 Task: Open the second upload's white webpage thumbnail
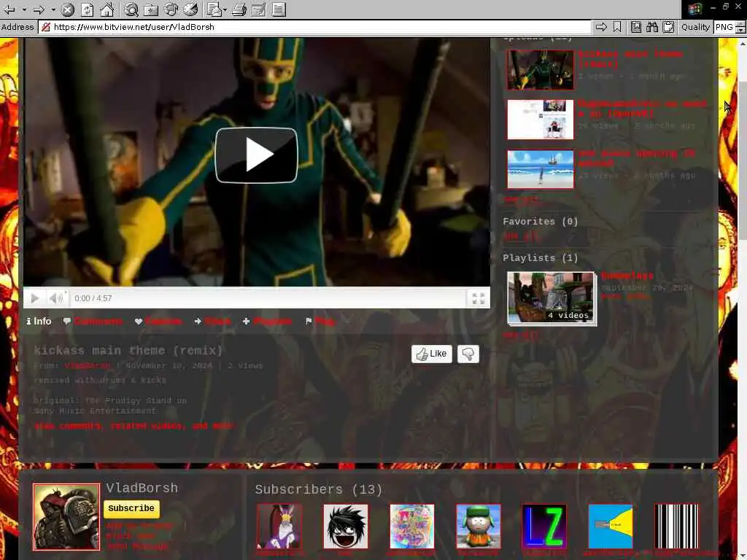pos(541,119)
